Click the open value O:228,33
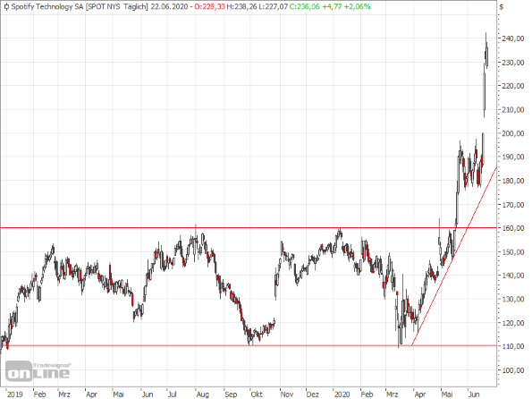 point(209,7)
